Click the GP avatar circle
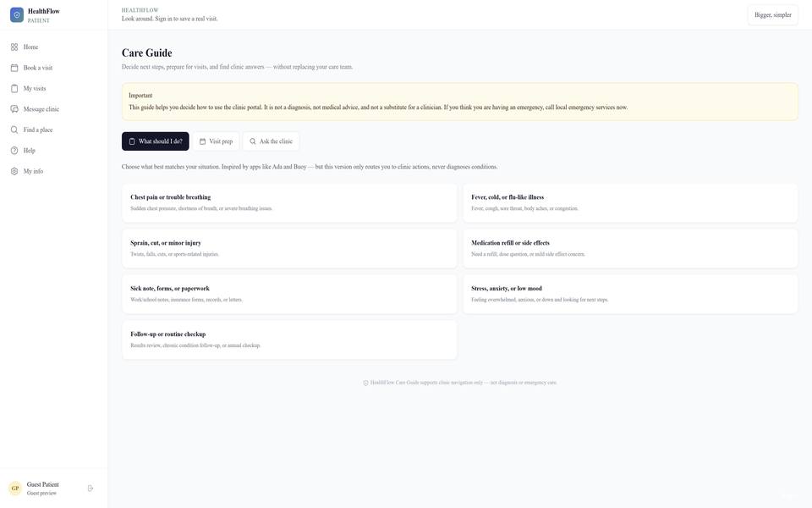The width and height of the screenshot is (812, 508). pos(15,489)
